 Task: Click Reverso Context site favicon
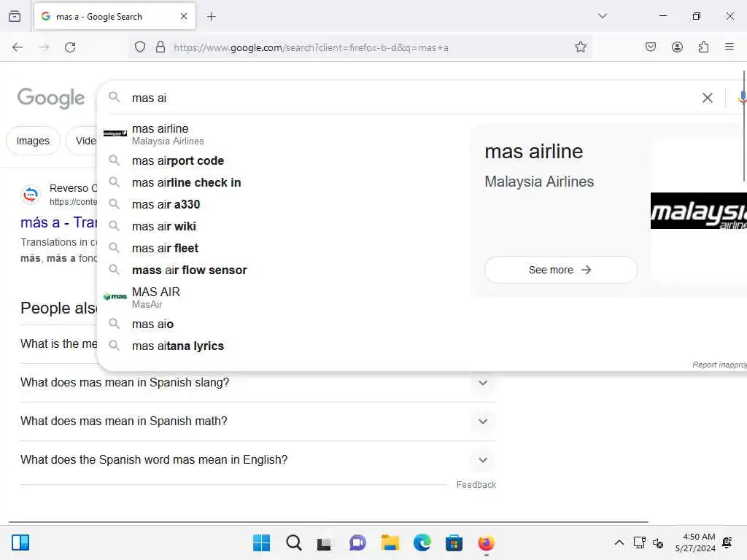(31, 194)
